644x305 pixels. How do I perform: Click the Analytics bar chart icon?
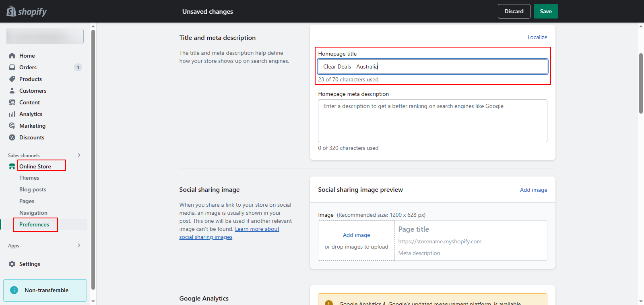point(12,114)
